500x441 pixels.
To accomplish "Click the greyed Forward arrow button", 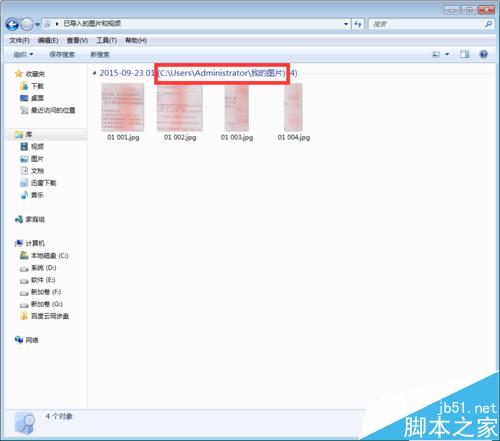I will (27, 24).
